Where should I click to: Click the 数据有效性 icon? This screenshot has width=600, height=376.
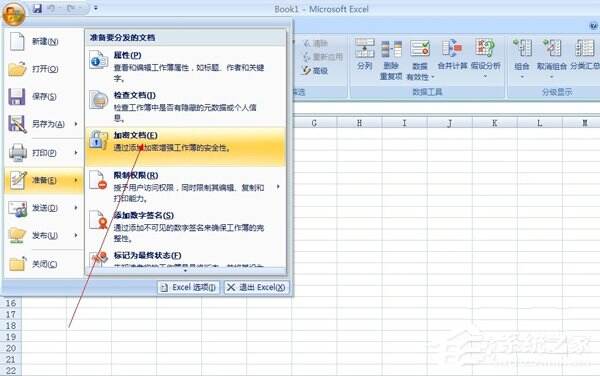pos(420,49)
